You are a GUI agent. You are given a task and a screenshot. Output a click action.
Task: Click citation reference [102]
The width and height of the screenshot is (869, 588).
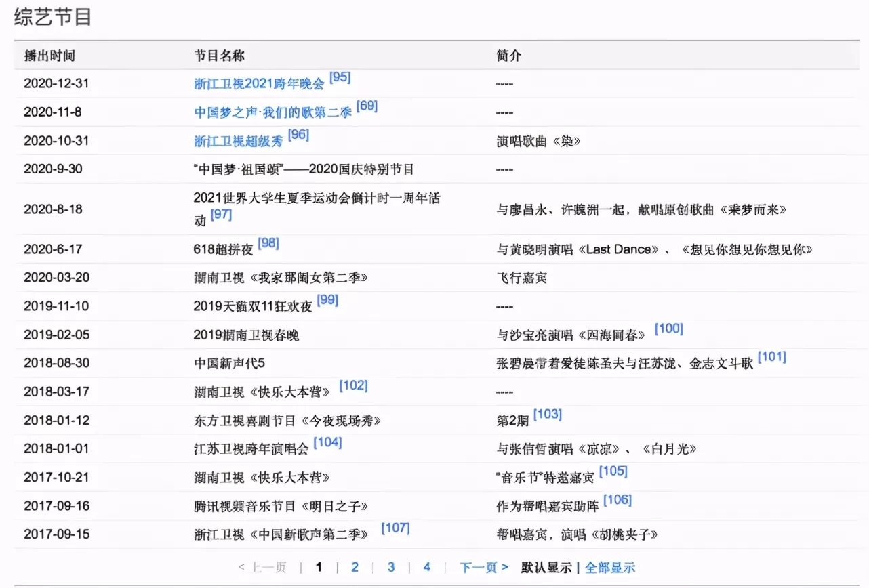(x=354, y=385)
